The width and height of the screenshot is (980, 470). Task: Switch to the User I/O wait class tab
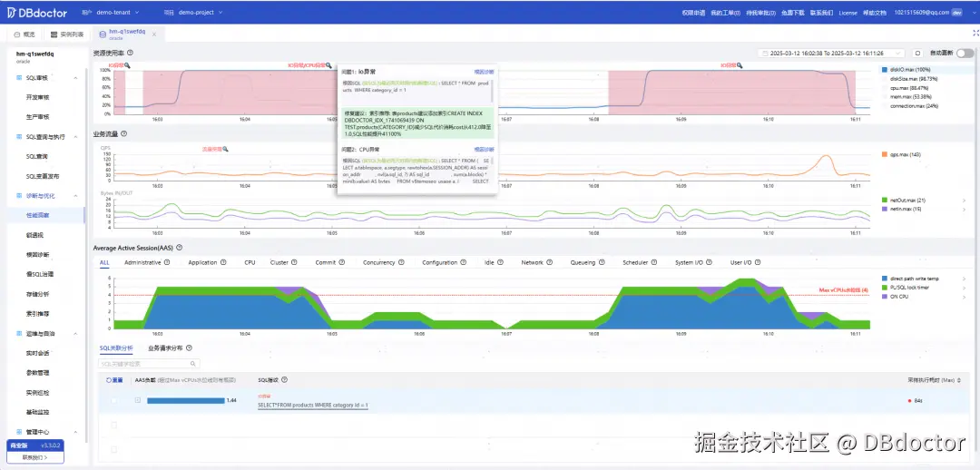(x=741, y=262)
